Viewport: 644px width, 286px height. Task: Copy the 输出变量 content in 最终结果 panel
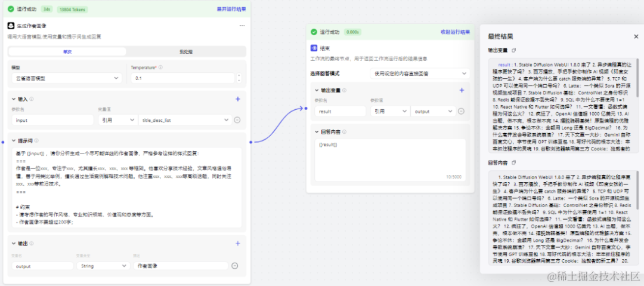[513, 50]
